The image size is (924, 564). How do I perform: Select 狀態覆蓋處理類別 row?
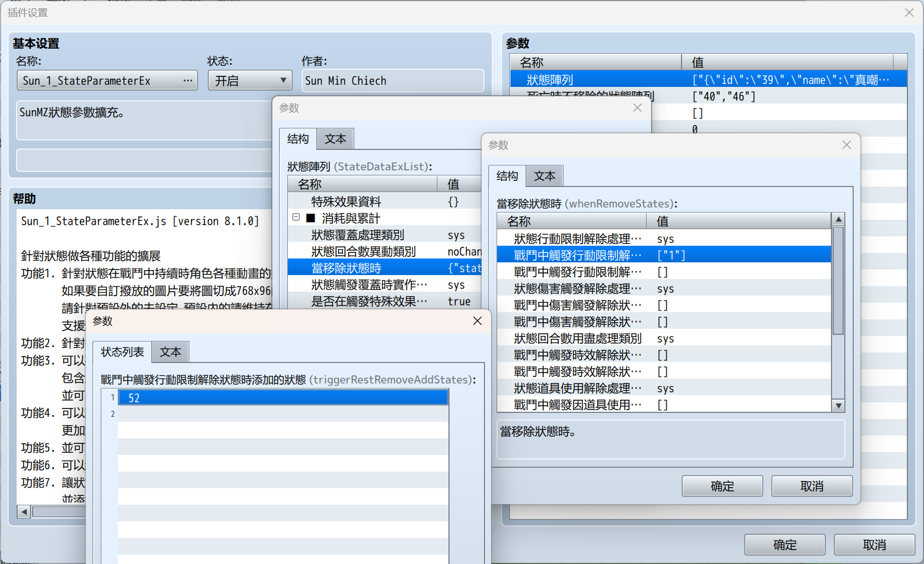coord(384,235)
